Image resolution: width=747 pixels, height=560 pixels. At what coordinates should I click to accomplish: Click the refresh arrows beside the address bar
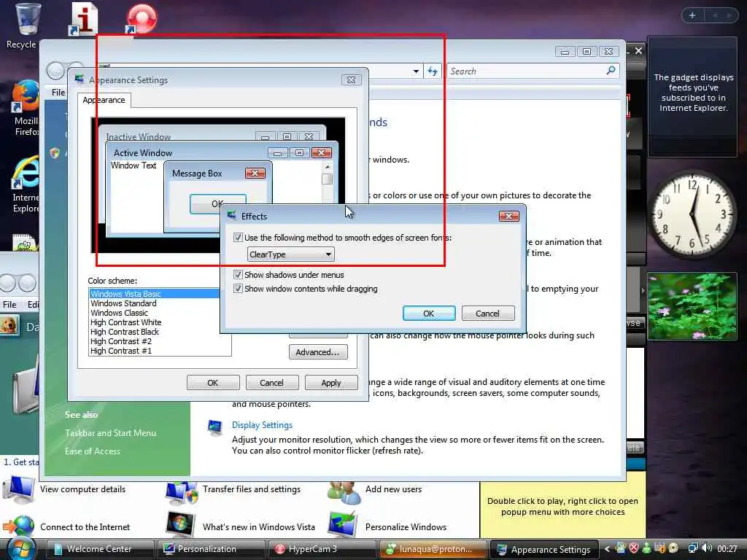click(432, 71)
